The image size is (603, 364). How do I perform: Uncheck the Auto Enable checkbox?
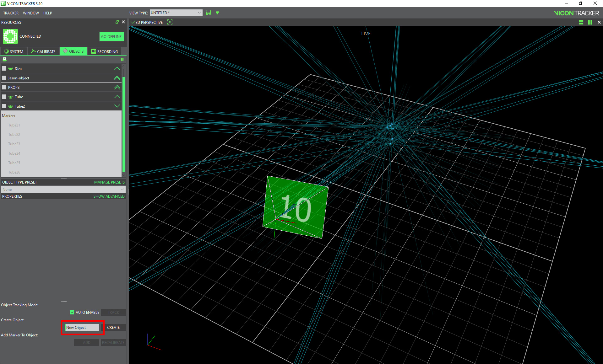[72, 312]
